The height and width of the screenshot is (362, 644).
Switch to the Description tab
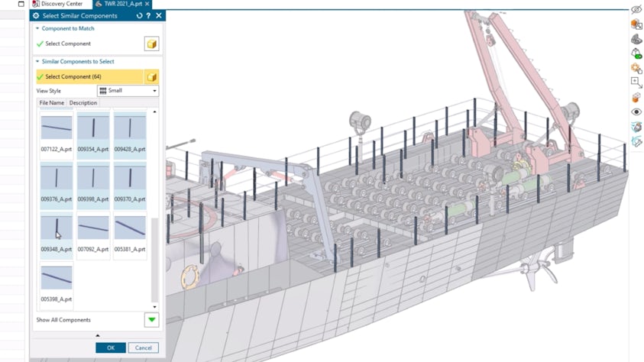click(83, 103)
